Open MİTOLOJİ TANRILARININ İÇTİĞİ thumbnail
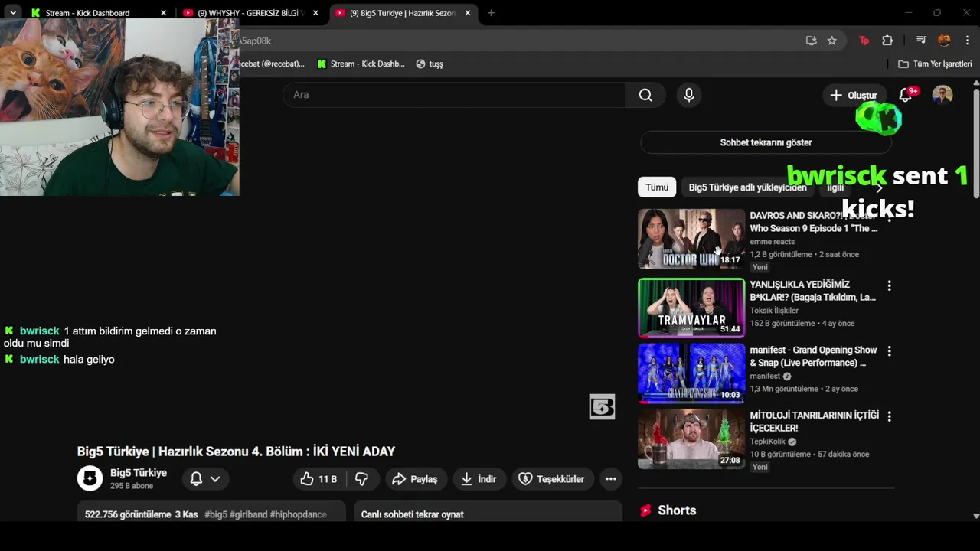 click(x=691, y=439)
